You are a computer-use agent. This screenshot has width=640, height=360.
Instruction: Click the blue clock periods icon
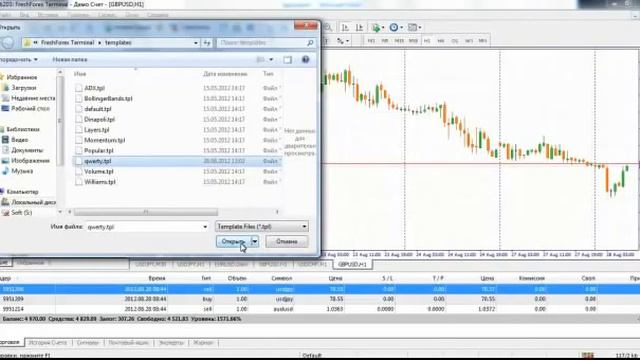[393, 27]
